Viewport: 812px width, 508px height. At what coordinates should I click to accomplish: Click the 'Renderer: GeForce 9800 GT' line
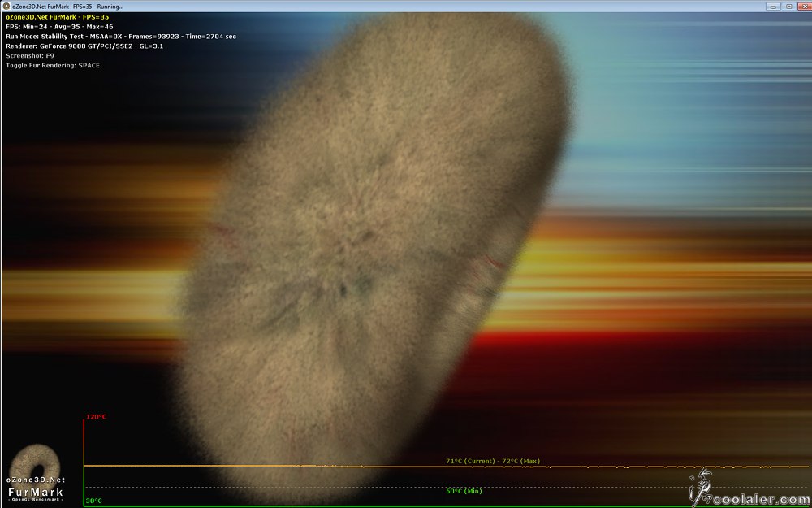(x=84, y=46)
